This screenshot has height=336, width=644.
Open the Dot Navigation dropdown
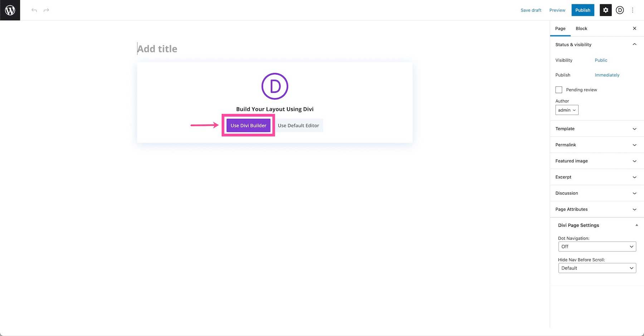[597, 246]
